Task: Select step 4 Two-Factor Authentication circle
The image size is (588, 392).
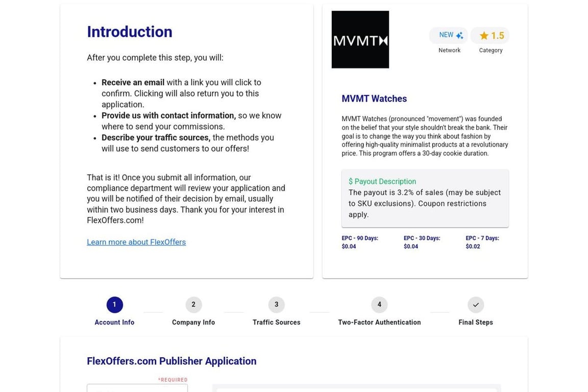Action: point(379,305)
